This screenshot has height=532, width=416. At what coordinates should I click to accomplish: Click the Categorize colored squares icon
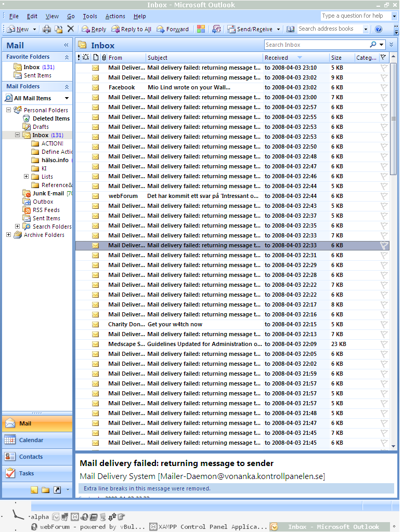[x=201, y=29]
